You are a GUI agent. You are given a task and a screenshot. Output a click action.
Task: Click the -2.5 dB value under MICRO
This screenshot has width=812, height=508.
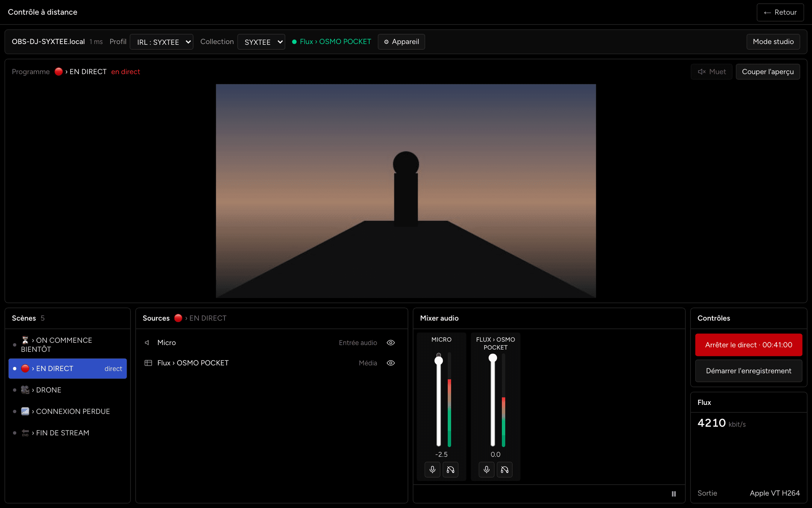click(441, 454)
